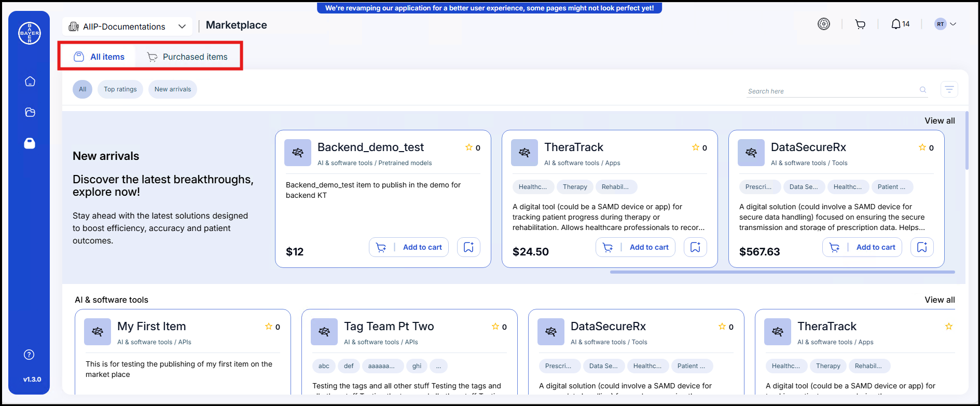Select the Top ratings filter chip
Screen dimensions: 980x406
tap(120, 89)
